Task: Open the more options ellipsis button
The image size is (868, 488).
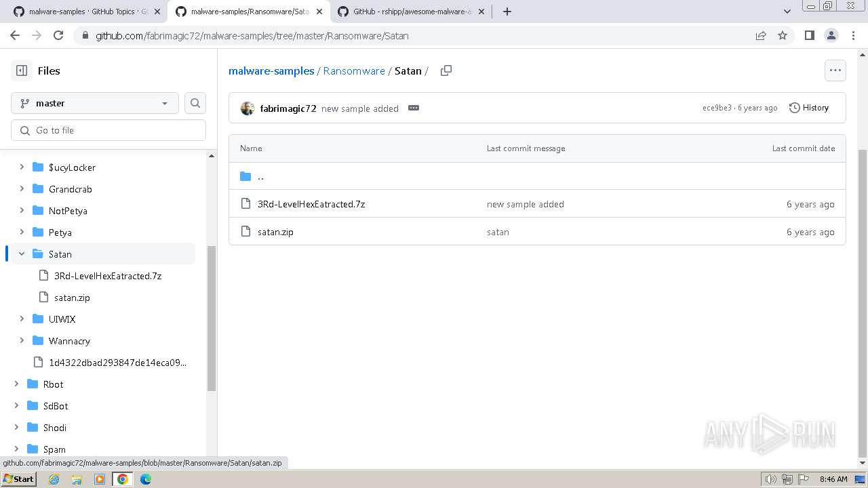Action: point(835,70)
